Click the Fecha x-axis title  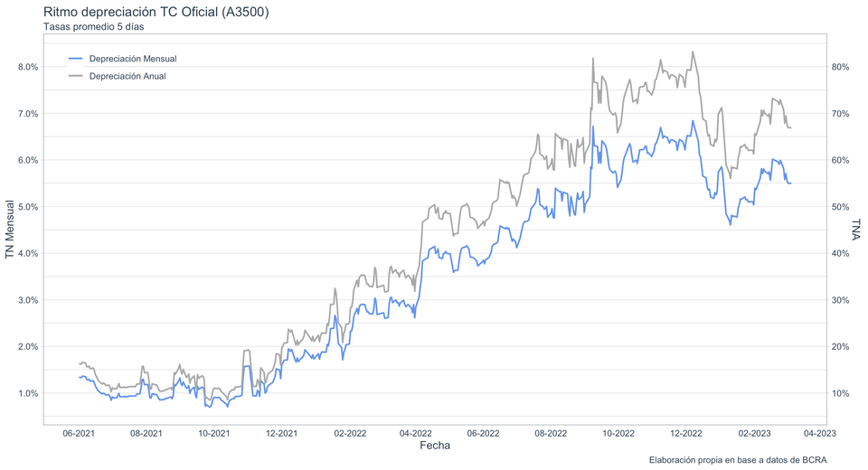tap(435, 446)
